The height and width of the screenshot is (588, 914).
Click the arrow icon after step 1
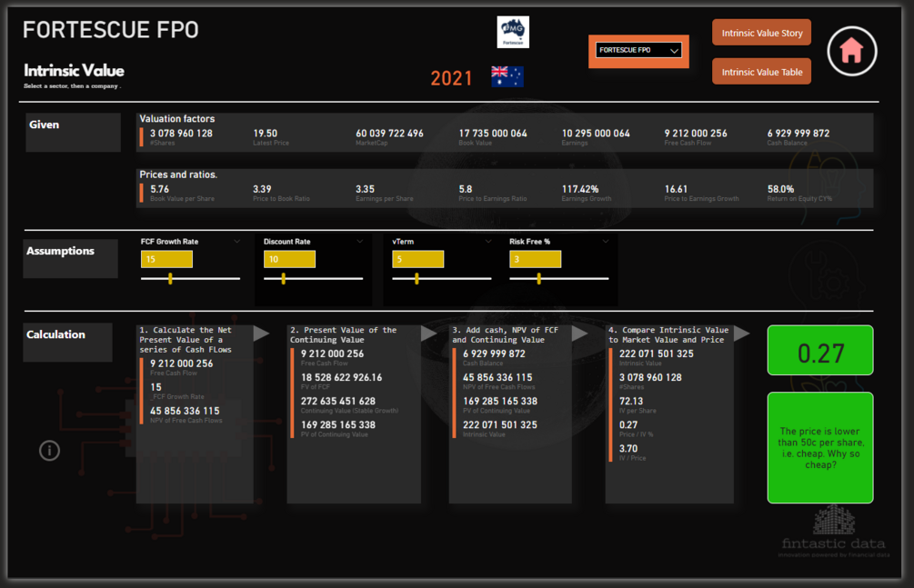(x=261, y=334)
